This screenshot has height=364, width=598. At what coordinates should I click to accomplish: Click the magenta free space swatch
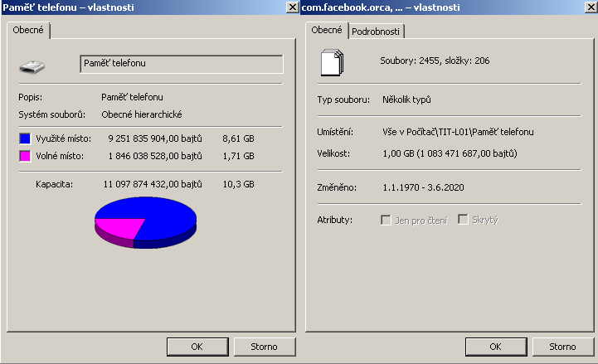25,156
